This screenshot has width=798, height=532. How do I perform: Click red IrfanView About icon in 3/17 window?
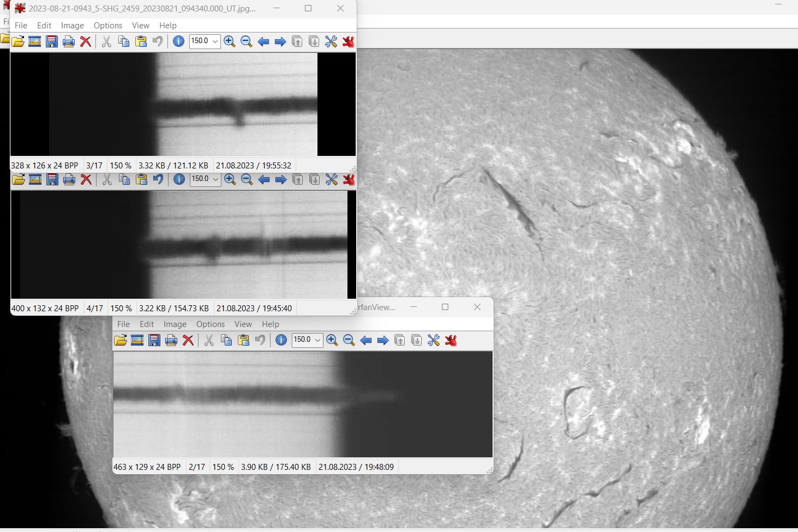coord(348,41)
